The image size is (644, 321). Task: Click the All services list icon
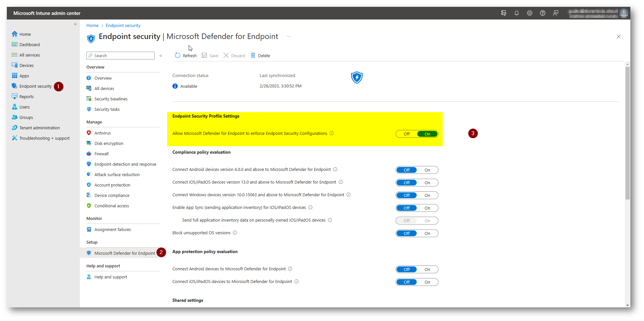(x=15, y=55)
